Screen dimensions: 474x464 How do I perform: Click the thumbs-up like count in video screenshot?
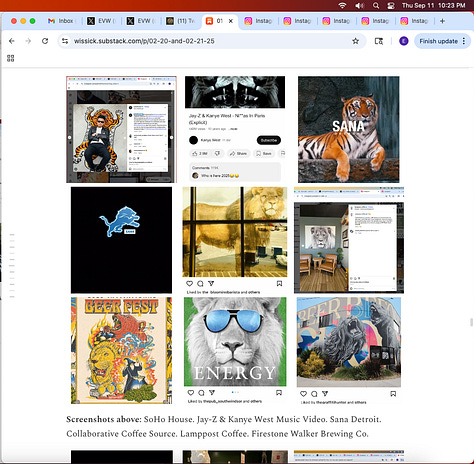pos(199,153)
